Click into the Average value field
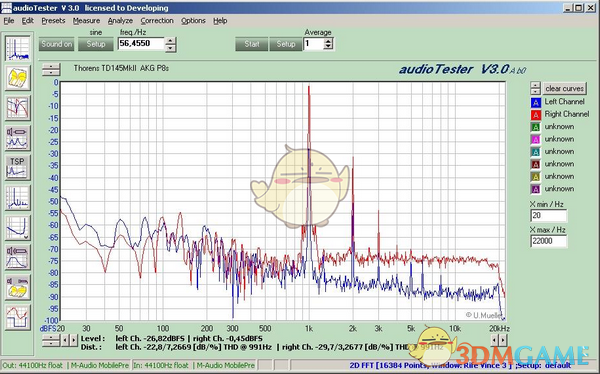Image resolution: width=600 pixels, height=374 pixels. coord(313,44)
